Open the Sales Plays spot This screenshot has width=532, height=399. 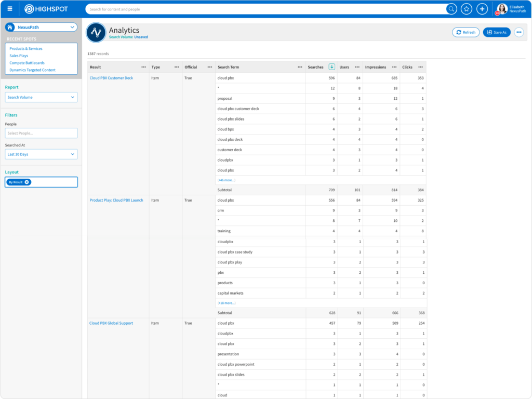click(19, 56)
